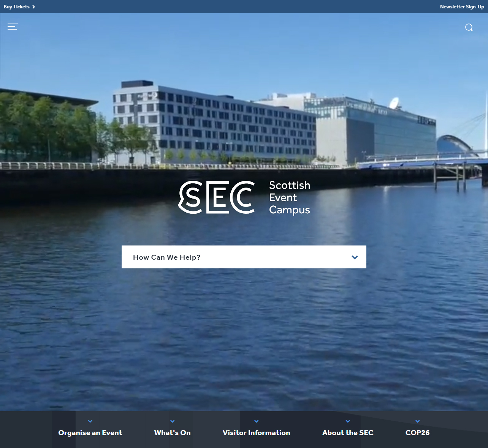
Task: Click the Buy Tickets link
Action: point(17,7)
